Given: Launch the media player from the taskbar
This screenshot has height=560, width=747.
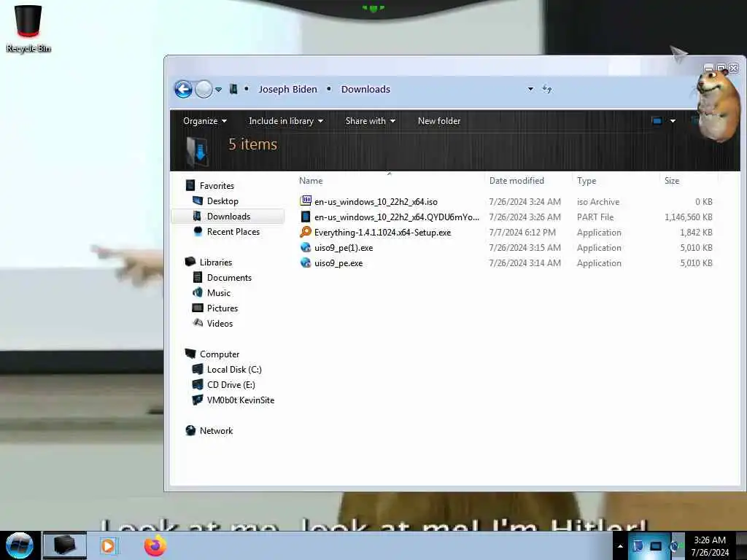Looking at the screenshot, I should tap(108, 545).
